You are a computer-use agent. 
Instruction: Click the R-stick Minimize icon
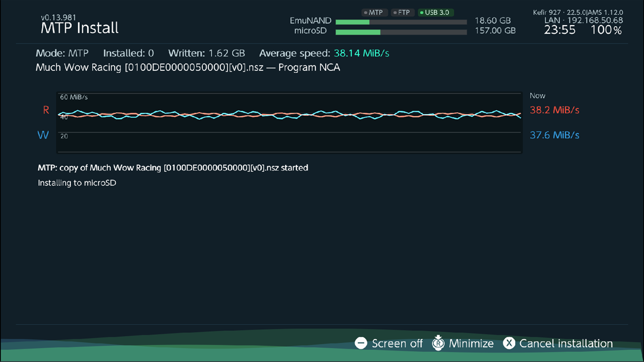click(438, 343)
